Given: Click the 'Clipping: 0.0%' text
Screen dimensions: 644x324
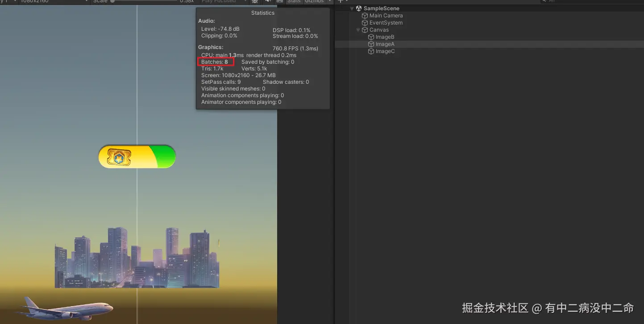Looking at the screenshot, I should click(x=219, y=36).
